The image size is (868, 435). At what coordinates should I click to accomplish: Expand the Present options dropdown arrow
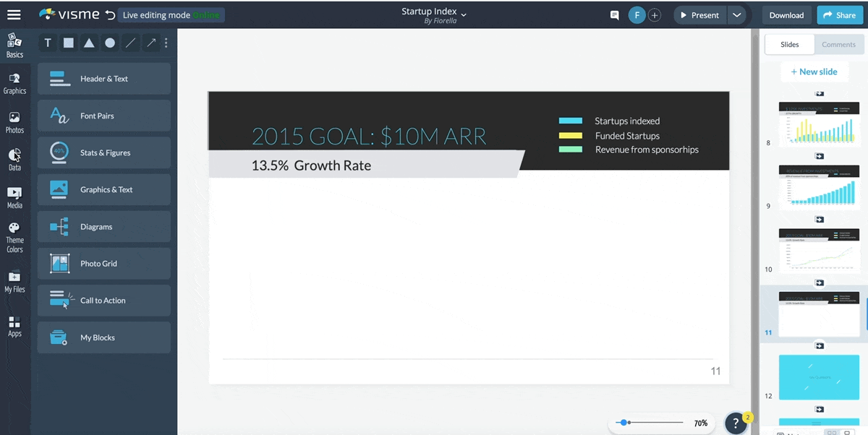[736, 15]
